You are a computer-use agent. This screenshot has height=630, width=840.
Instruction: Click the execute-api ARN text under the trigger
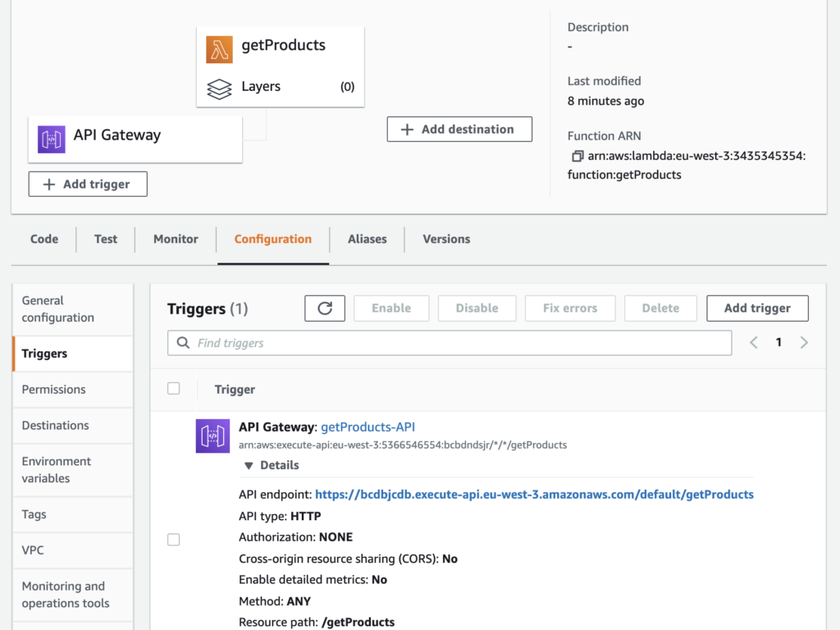[403, 445]
